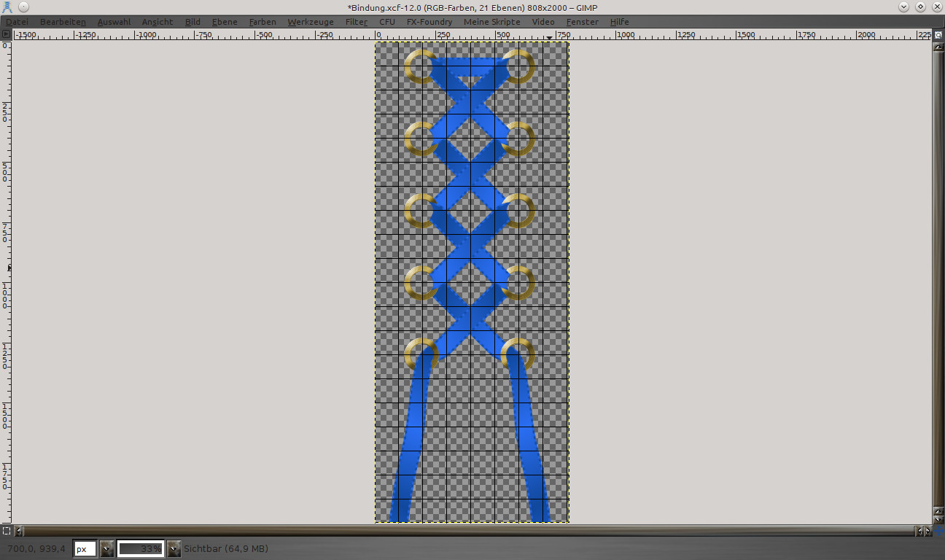945x560 pixels.
Task: Maximize the GIMP window
Action: 920,7
